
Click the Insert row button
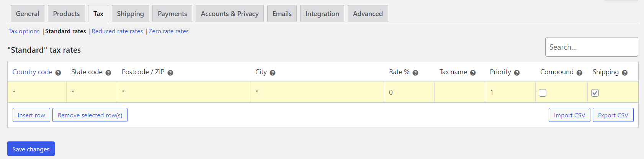click(31, 115)
